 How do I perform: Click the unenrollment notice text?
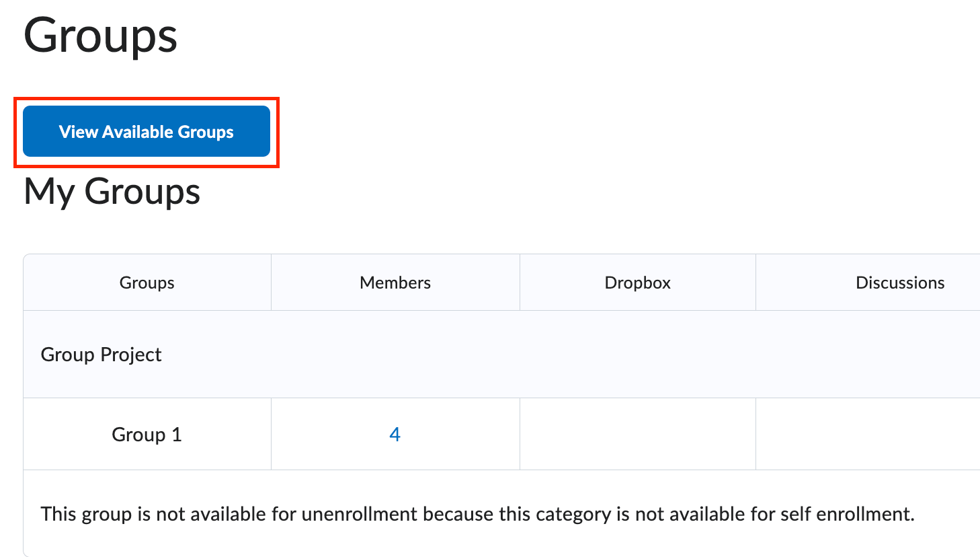click(477, 515)
